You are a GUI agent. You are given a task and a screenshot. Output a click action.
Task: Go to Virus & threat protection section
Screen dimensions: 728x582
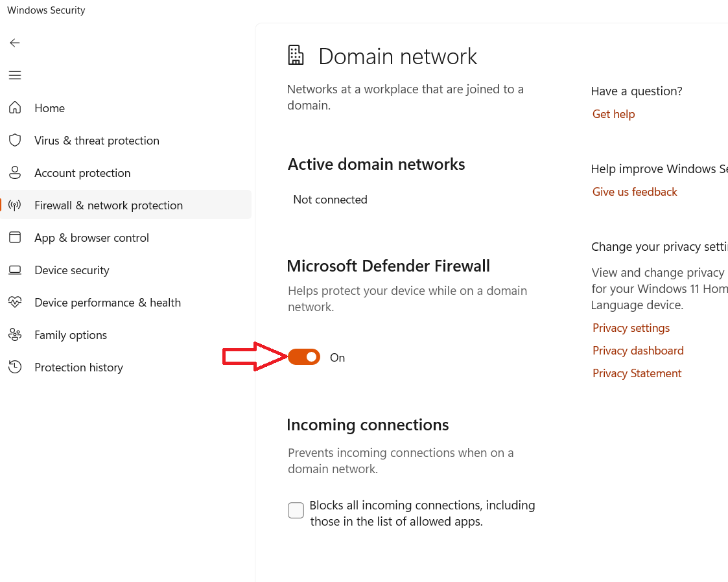coord(97,141)
